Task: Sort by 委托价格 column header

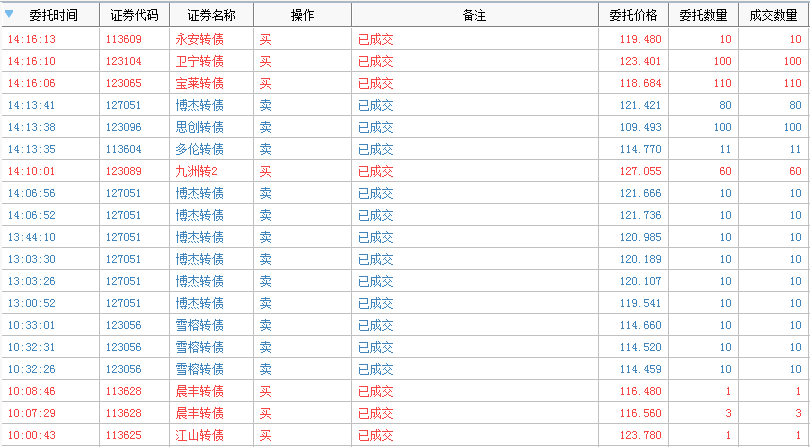Action: [x=633, y=15]
